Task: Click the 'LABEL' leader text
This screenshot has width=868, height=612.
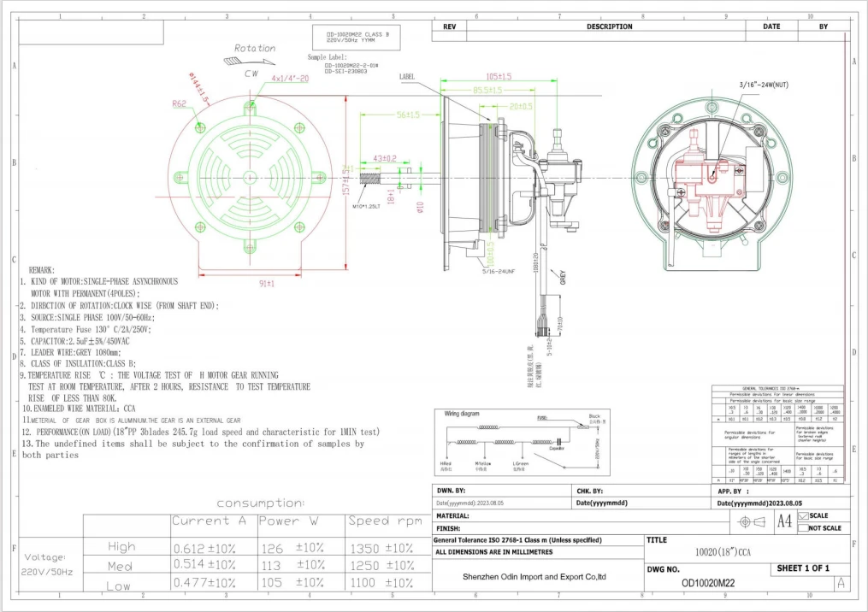Action: (407, 76)
